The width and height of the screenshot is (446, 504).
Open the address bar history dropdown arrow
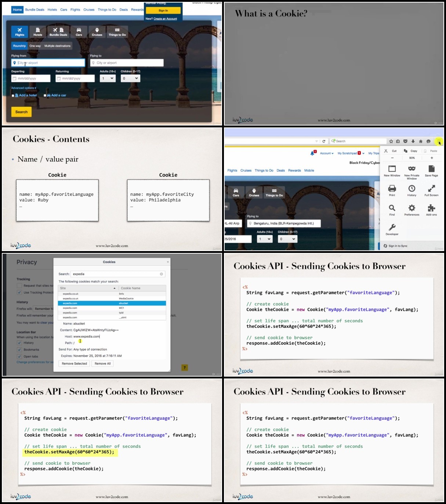pyautogui.click(x=316, y=141)
